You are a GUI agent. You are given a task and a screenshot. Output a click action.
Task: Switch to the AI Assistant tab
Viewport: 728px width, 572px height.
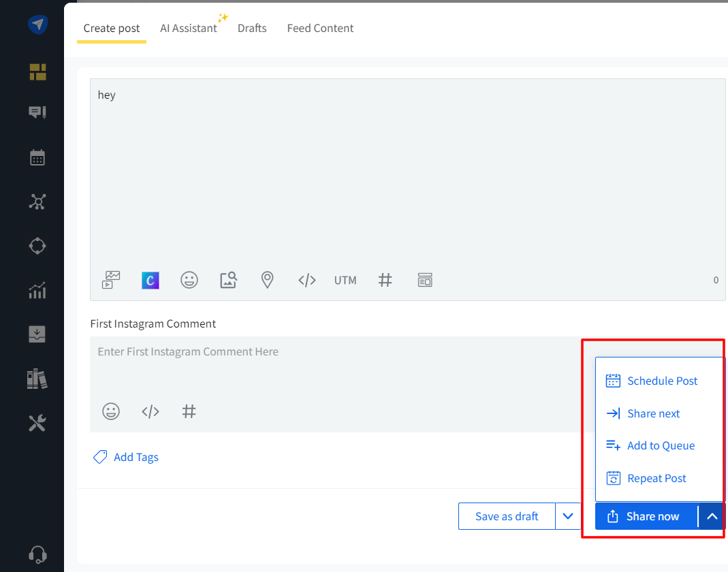[x=188, y=29]
